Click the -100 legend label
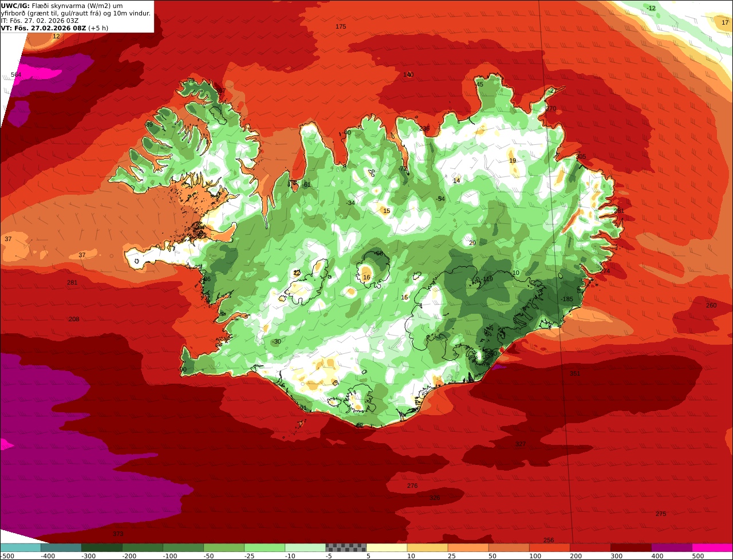 click(x=170, y=556)
